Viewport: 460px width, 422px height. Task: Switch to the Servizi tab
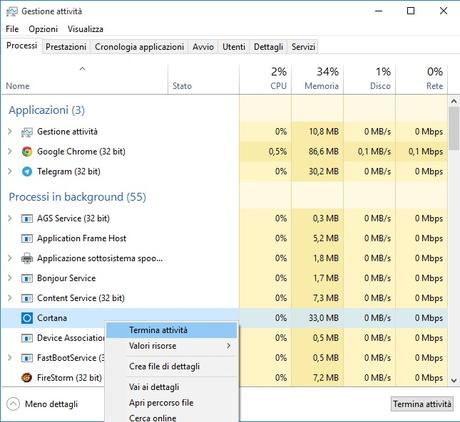tap(303, 47)
